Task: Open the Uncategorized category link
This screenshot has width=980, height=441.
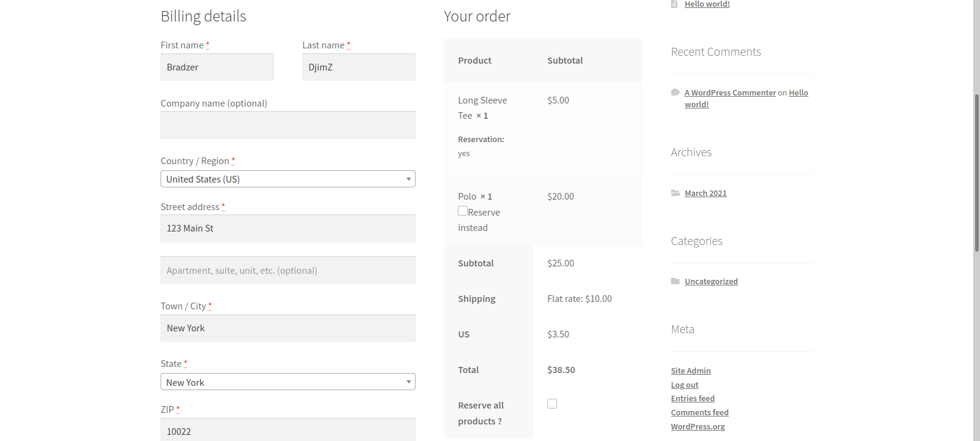Action: 711,281
